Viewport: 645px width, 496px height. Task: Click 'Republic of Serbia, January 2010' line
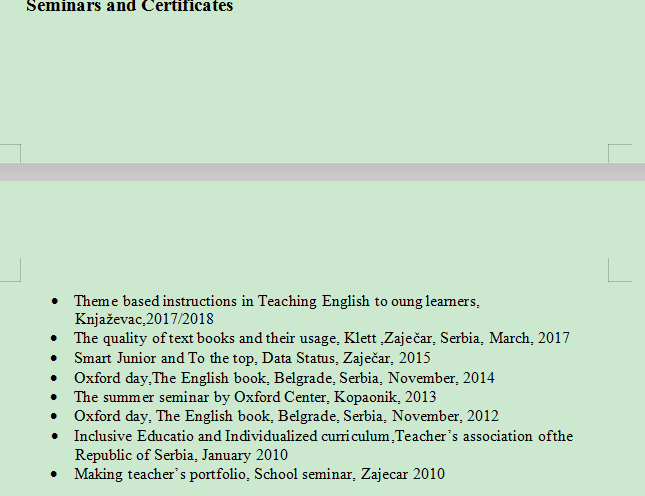tap(180, 454)
